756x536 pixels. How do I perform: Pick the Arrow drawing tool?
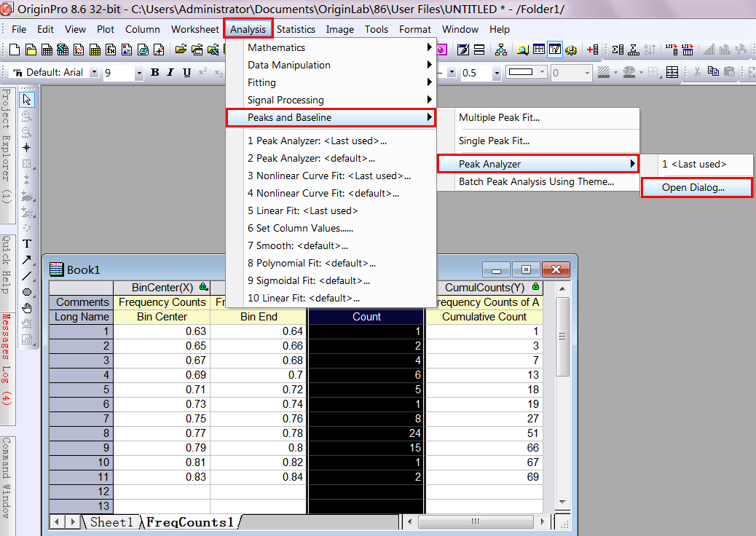(27, 259)
